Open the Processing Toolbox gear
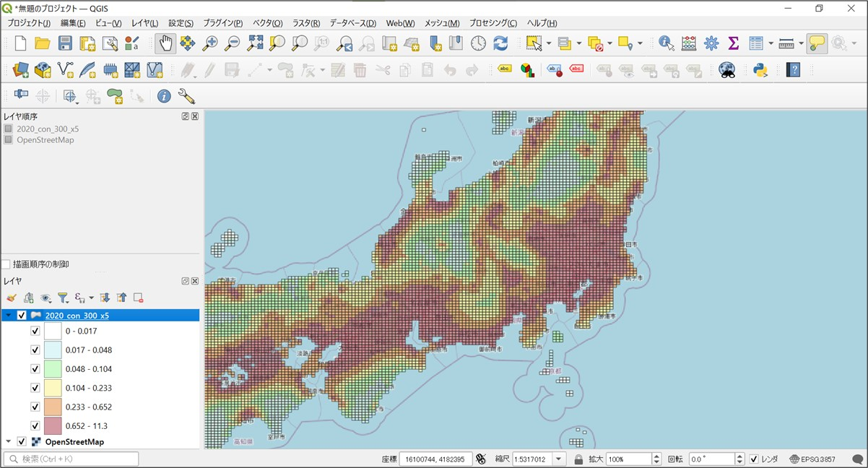 (711, 43)
